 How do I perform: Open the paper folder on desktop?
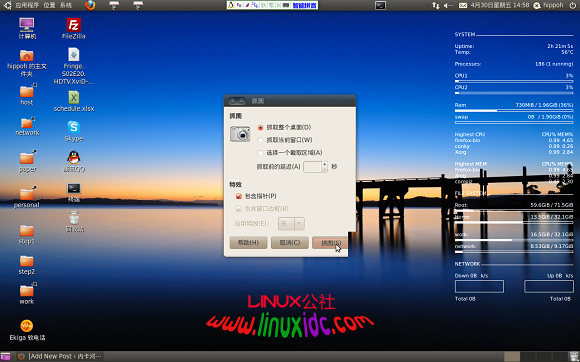click(x=27, y=161)
